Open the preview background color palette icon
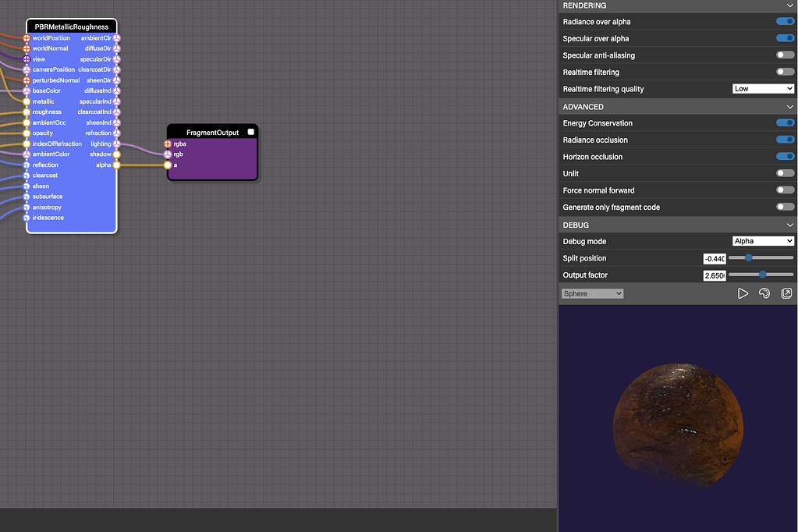798x532 pixels. click(x=764, y=293)
